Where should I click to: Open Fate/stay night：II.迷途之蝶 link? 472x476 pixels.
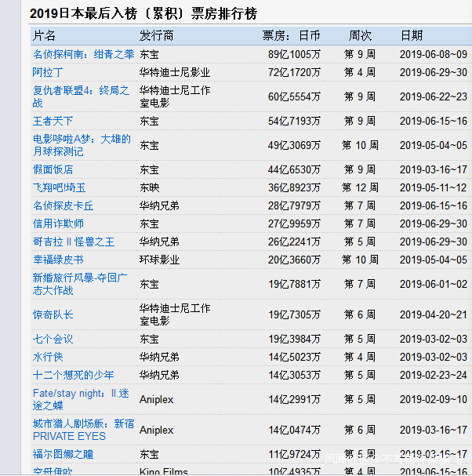[81, 399]
